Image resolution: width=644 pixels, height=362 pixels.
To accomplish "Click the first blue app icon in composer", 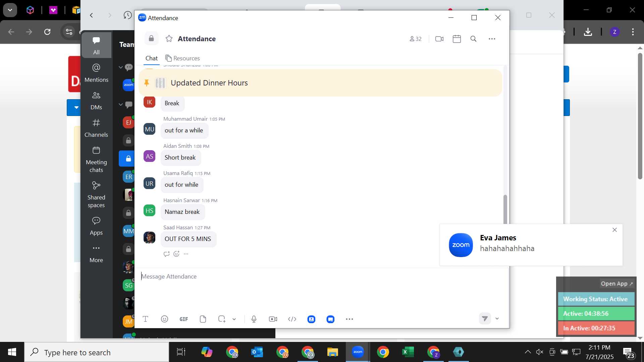I will coord(311,319).
